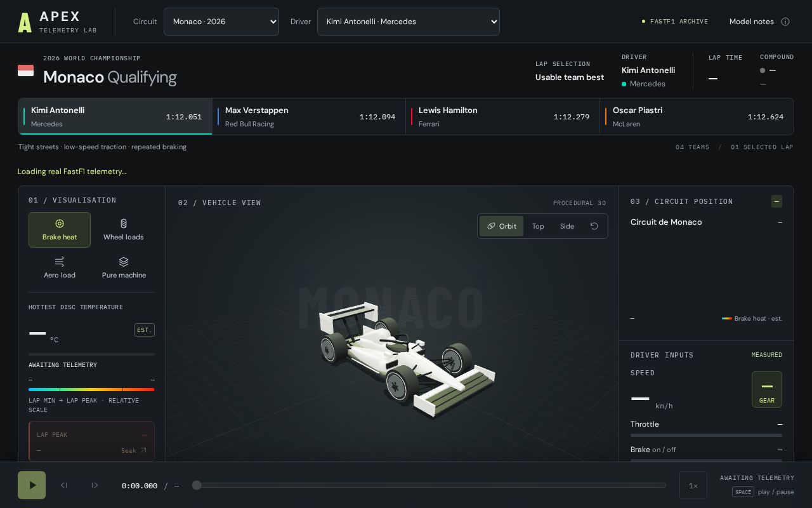Click the PROCEDURAL 3D label
Screen dimensions: 812x508
pos(579,203)
